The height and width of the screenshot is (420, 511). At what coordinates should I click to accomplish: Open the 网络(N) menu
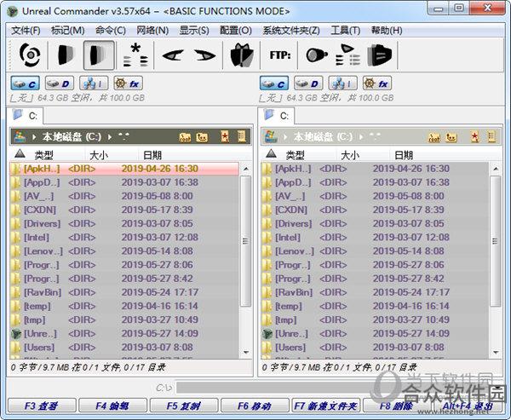coord(152,31)
